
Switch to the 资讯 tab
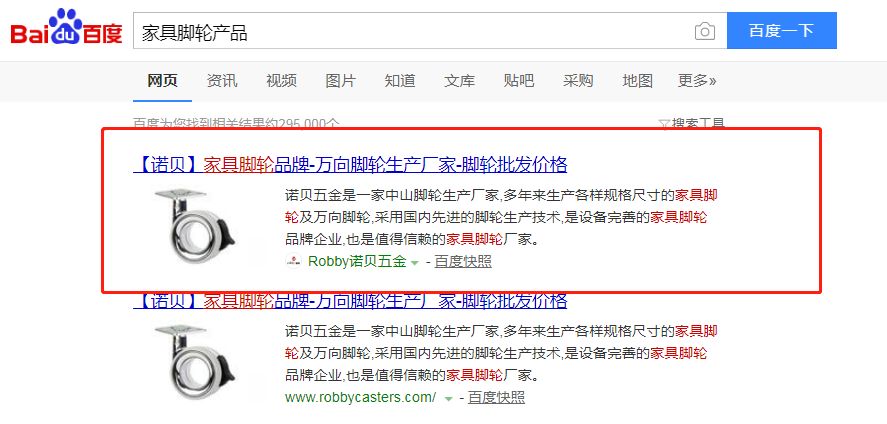(222, 81)
